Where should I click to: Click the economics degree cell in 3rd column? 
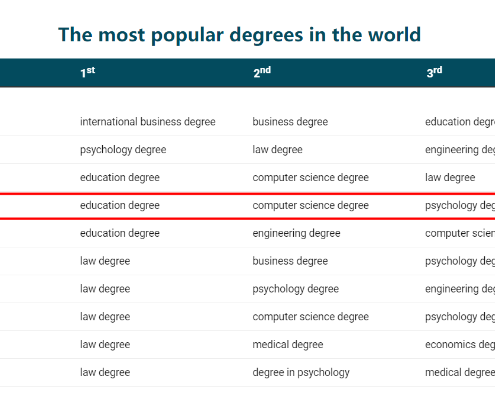click(460, 344)
